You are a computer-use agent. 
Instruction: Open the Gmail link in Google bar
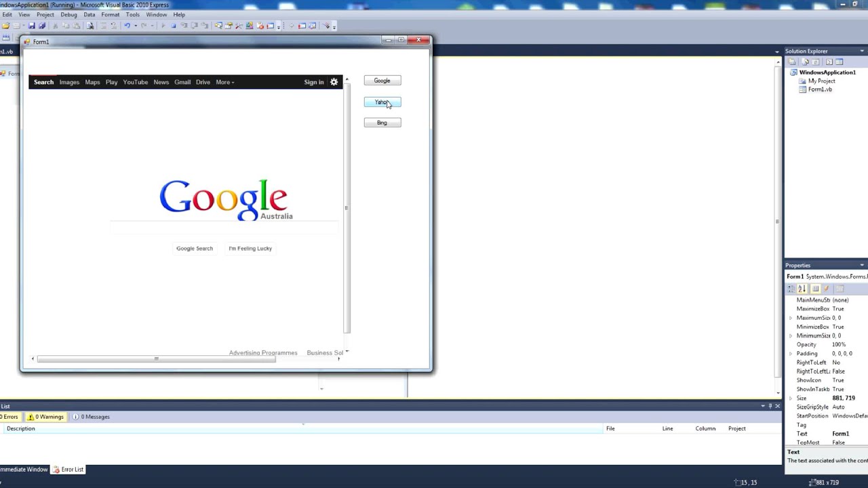tap(182, 82)
